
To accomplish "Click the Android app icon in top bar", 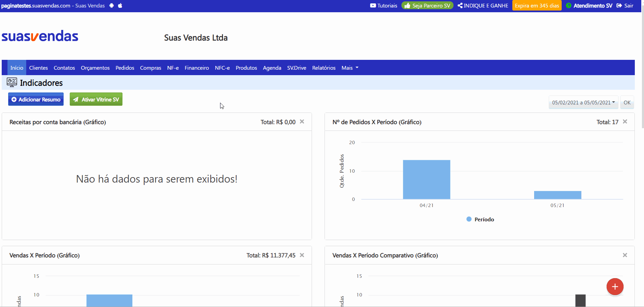I will 112,5.
